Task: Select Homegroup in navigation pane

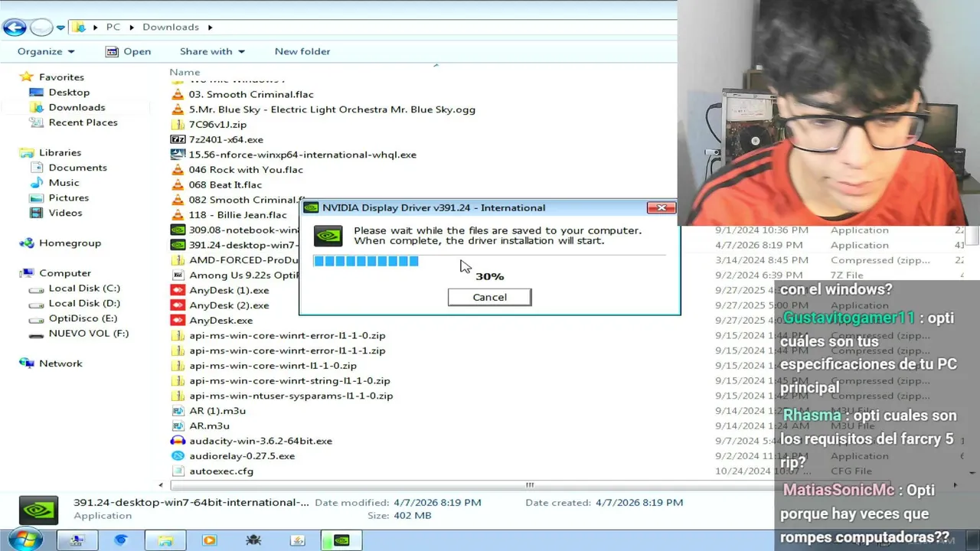Action: 70,243
